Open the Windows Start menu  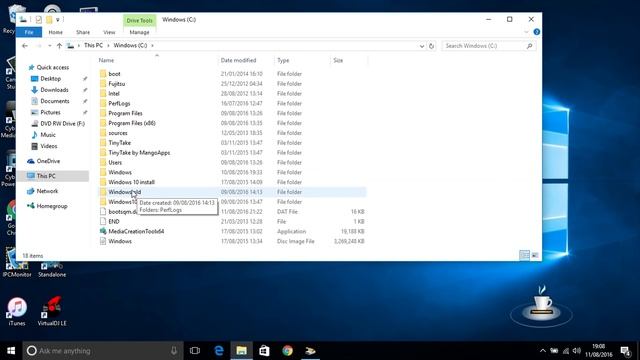point(11,351)
